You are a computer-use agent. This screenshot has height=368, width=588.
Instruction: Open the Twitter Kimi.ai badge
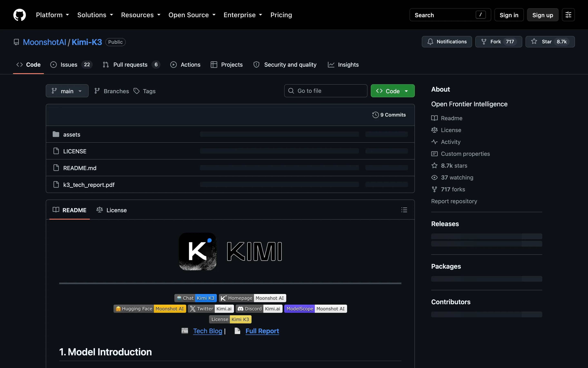click(x=211, y=309)
